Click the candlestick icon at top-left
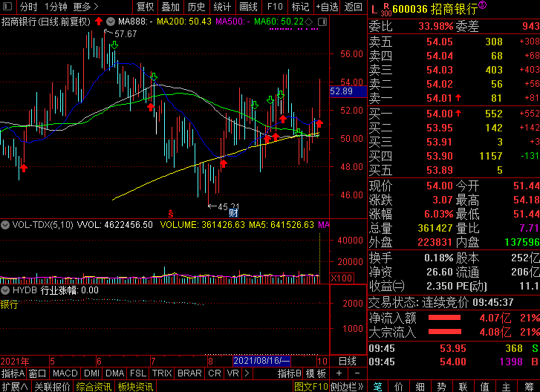The height and width of the screenshot is (392, 540). tap(7, 7)
